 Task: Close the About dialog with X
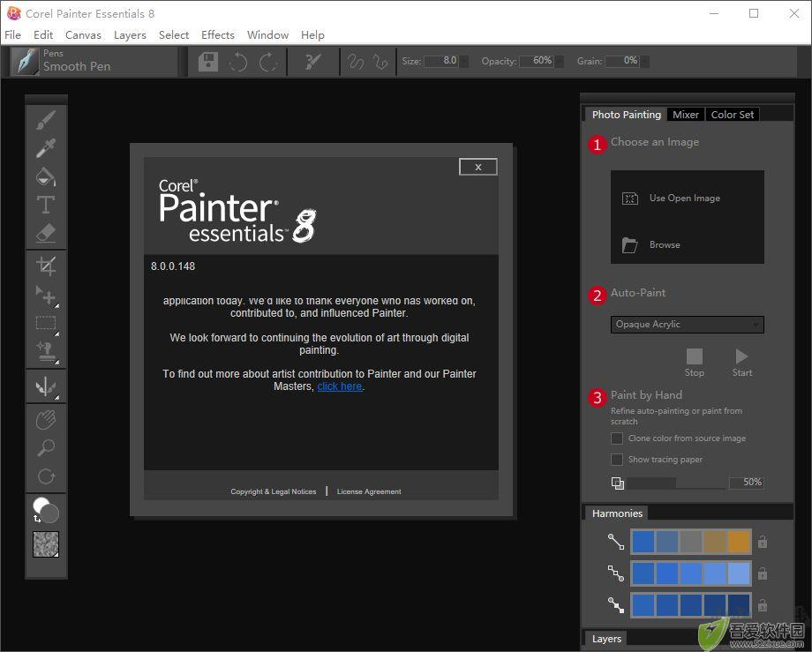(478, 167)
